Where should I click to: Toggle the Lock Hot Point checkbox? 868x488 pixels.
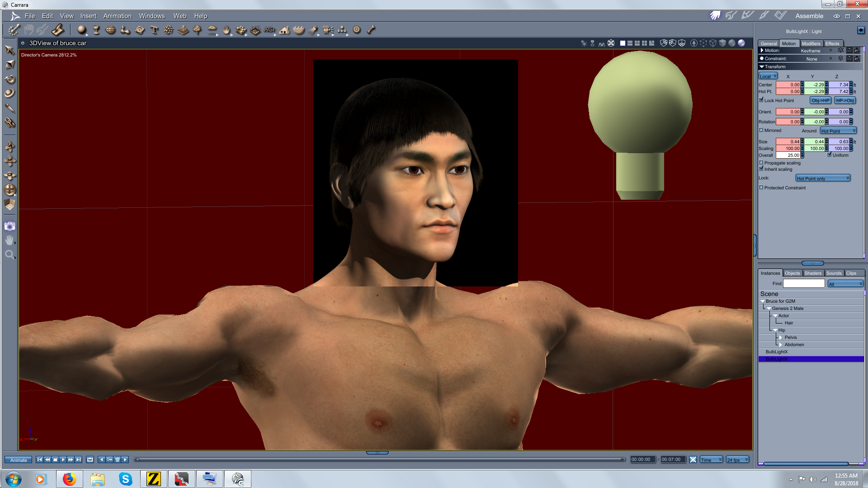point(761,100)
